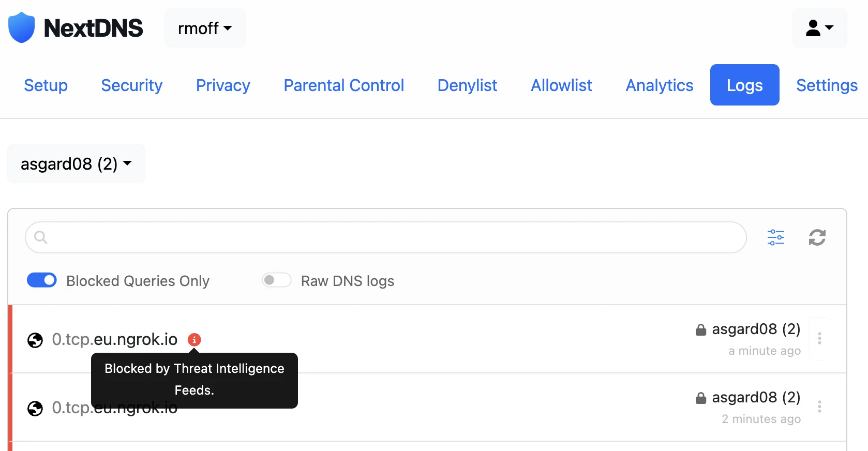868x451 pixels.
Task: Enable Raw DNS logs
Action: (276, 280)
